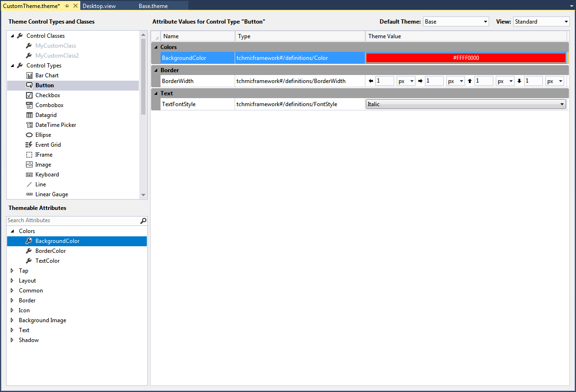Click the Keyboard control type icon
The height and width of the screenshot is (392, 576).
click(x=29, y=175)
